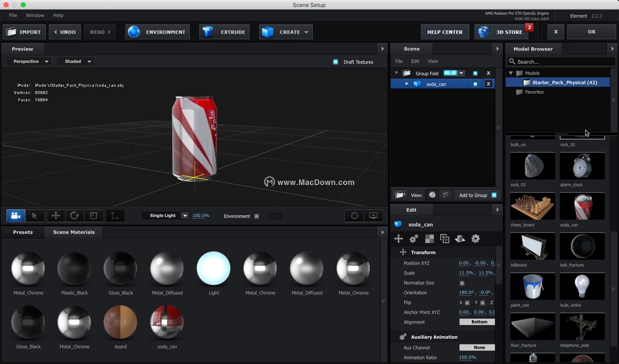Screen dimensions: 619x364
Task: Open the Help menu
Action: [x=58, y=15]
